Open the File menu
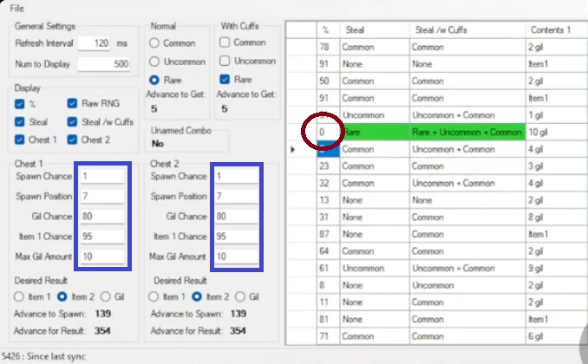The image size is (588, 364). coord(16,8)
